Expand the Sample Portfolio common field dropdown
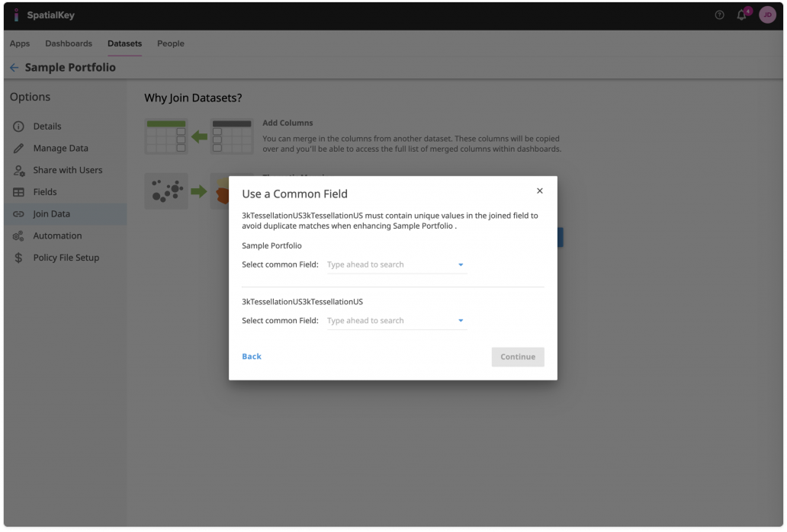The height and width of the screenshot is (532, 787). 460,264
